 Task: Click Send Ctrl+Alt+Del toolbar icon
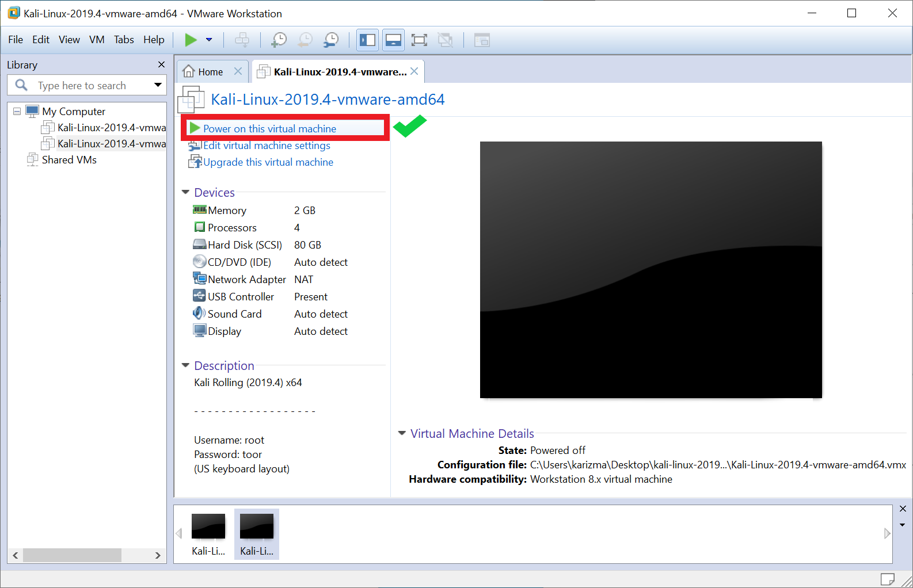242,40
